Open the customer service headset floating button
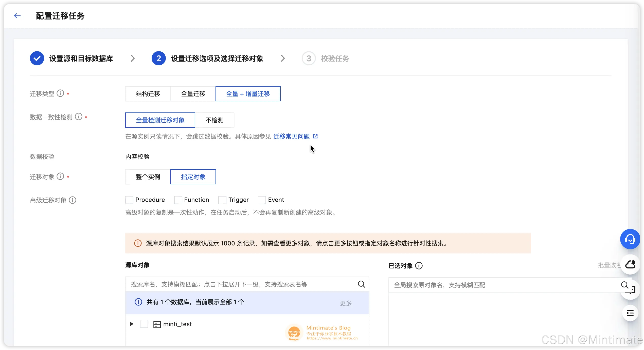Image resolution: width=644 pixels, height=350 pixels. 630,239
